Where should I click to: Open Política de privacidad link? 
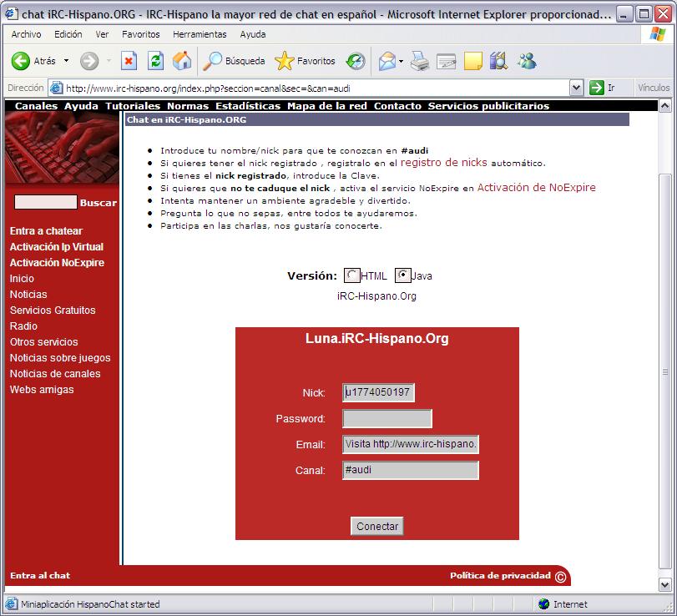(500, 575)
